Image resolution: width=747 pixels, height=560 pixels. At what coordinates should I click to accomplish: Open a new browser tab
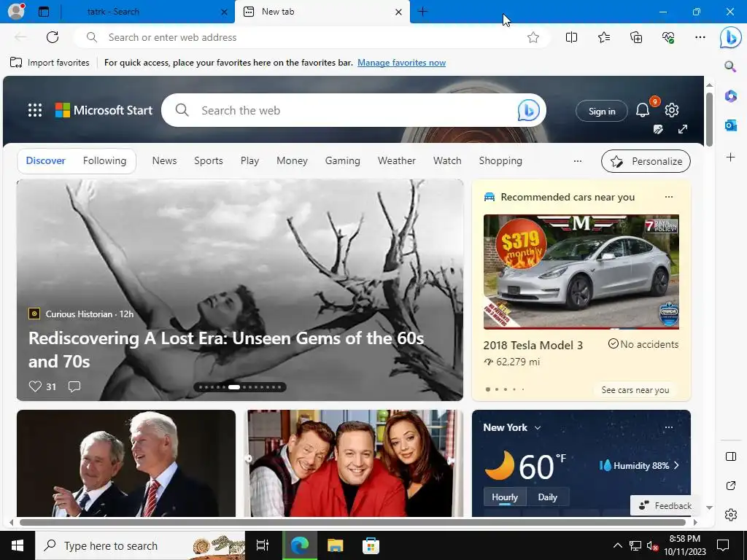pyautogui.click(x=422, y=12)
